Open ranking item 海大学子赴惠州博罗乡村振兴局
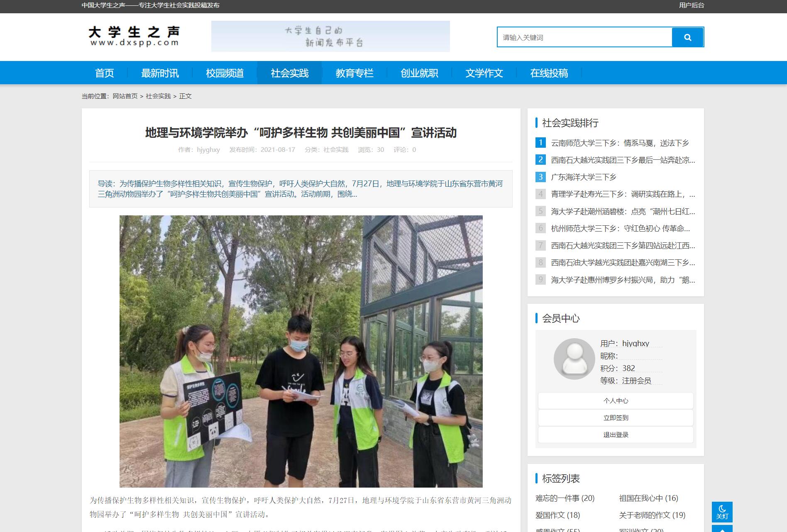This screenshot has height=532, width=787. (x=623, y=280)
